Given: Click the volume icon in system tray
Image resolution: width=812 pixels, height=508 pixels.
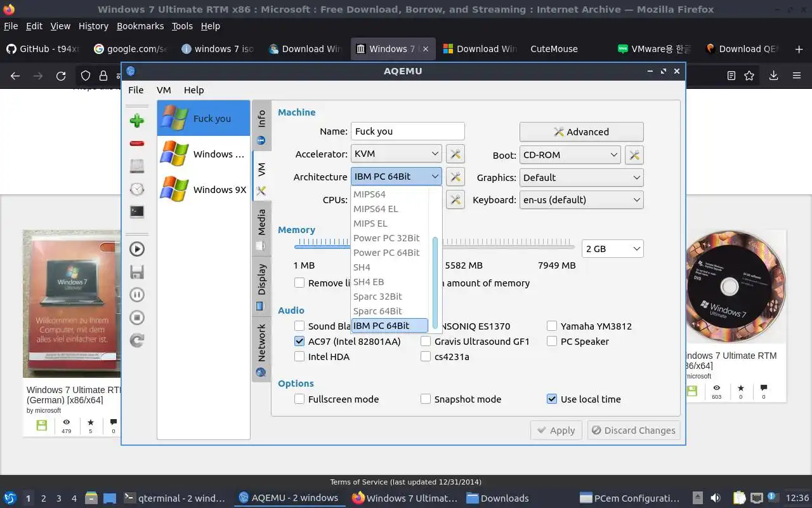Looking at the screenshot, I should (716, 498).
